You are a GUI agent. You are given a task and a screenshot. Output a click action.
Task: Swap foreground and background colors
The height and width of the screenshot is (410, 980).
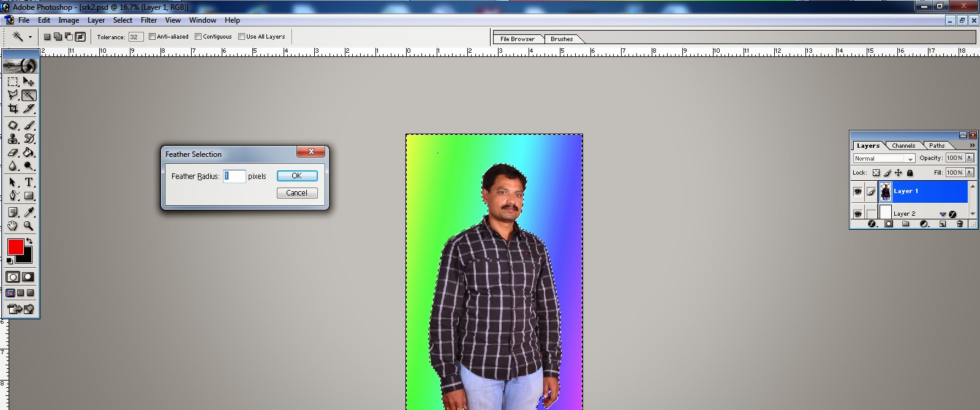coord(29,241)
